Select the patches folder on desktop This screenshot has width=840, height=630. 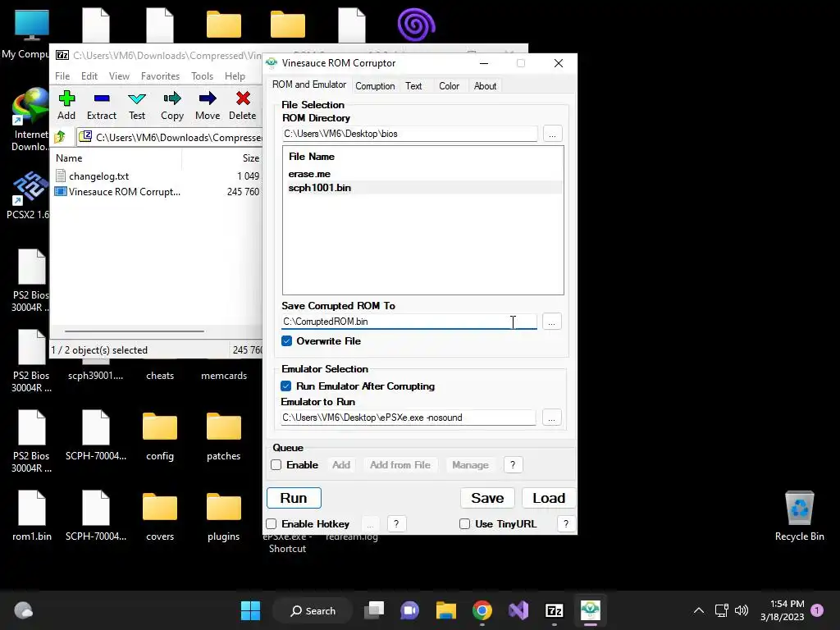(x=223, y=436)
